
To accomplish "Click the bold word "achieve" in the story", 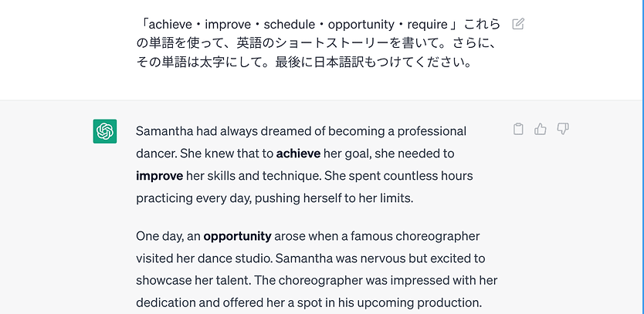I will coord(298,154).
